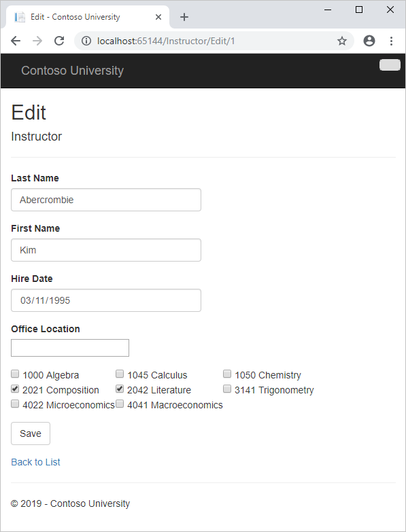Open the Contoso University brand link
This screenshot has width=406, height=532.
coord(72,71)
